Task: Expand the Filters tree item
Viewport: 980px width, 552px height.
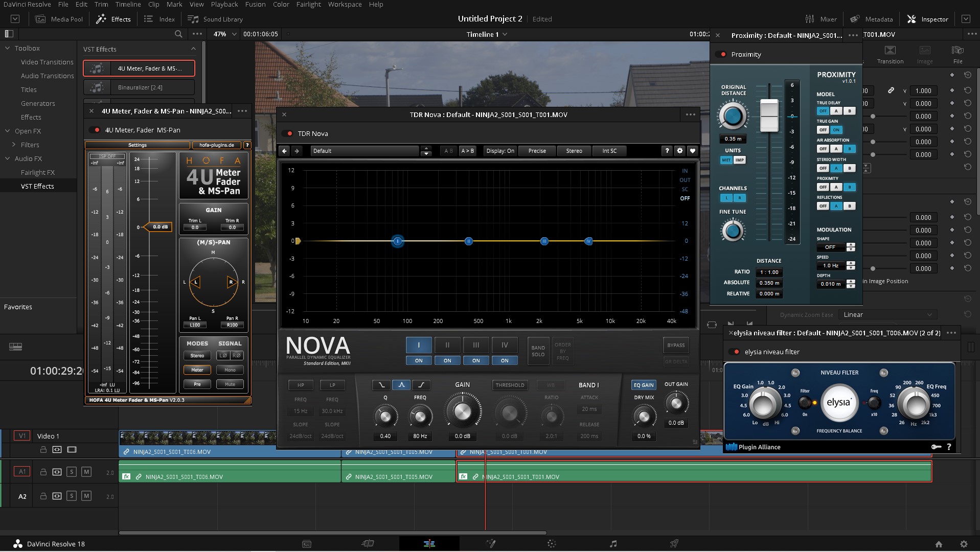Action: point(14,145)
